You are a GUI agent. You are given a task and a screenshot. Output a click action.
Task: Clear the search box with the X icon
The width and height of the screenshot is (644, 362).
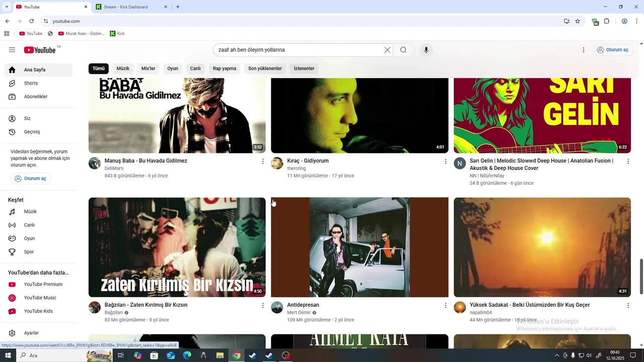[387, 50]
